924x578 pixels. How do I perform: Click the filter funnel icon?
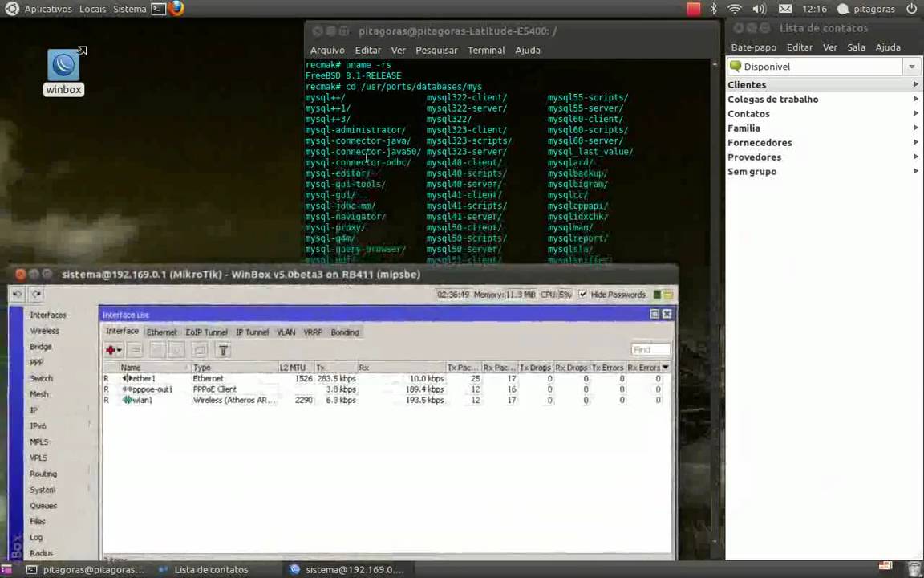[223, 350]
